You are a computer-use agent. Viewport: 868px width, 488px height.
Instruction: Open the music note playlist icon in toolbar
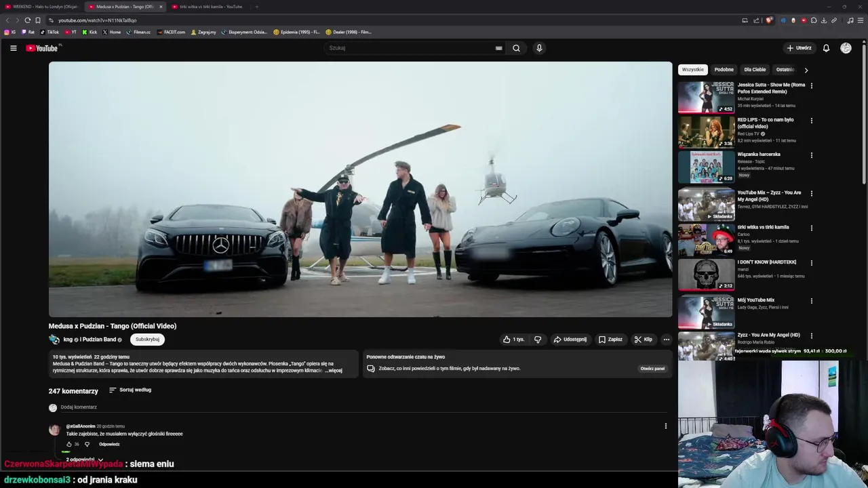point(850,20)
